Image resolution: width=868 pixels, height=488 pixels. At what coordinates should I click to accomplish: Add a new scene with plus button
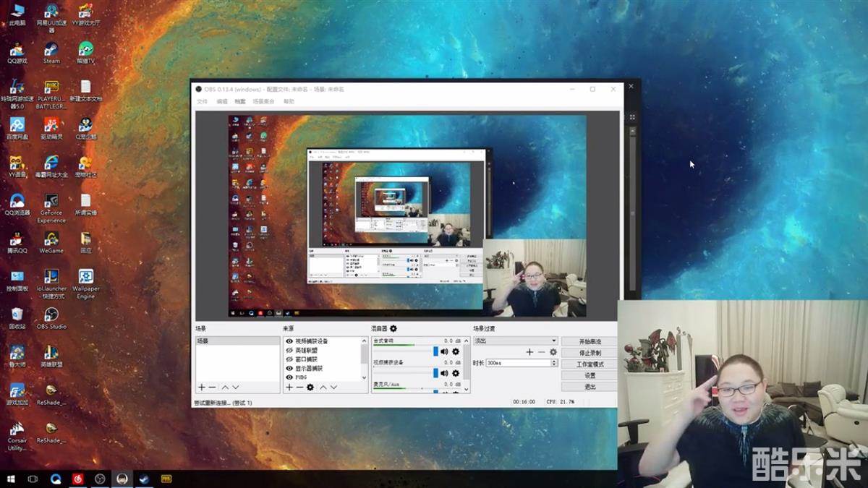click(202, 388)
